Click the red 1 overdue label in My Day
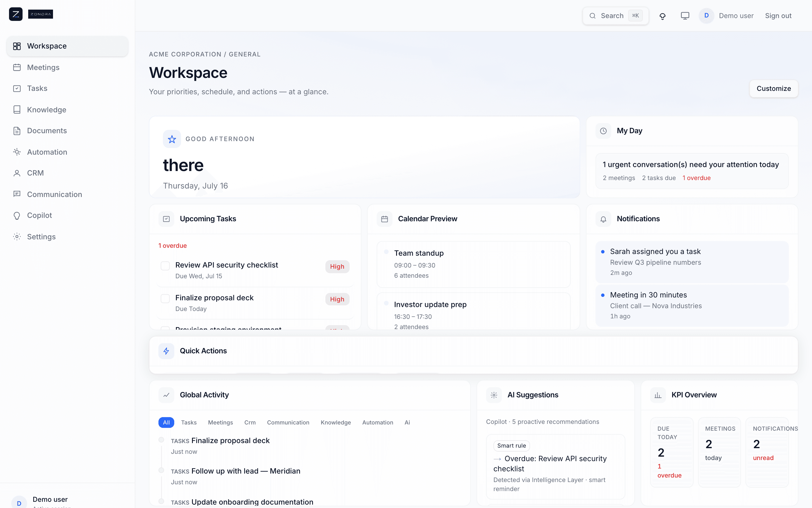Viewport: 812px width, 508px height. pos(697,178)
